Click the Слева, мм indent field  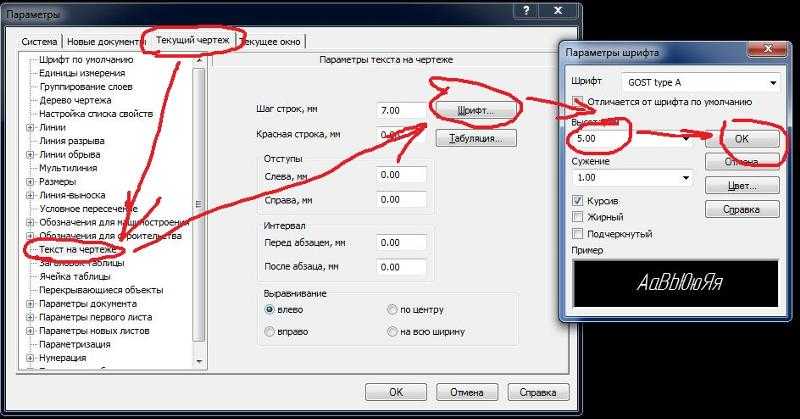(401, 175)
